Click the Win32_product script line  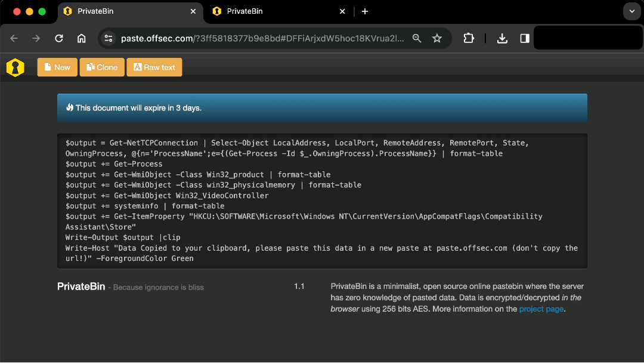point(198,175)
